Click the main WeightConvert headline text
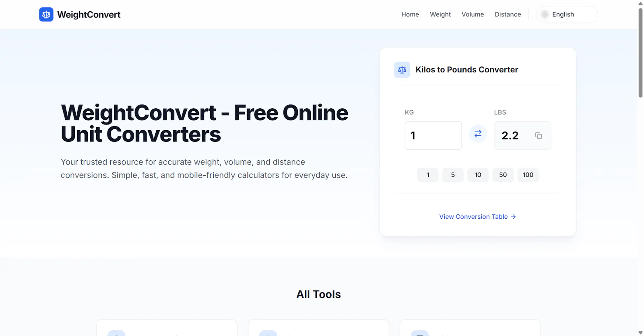This screenshot has width=644, height=336. (204, 123)
